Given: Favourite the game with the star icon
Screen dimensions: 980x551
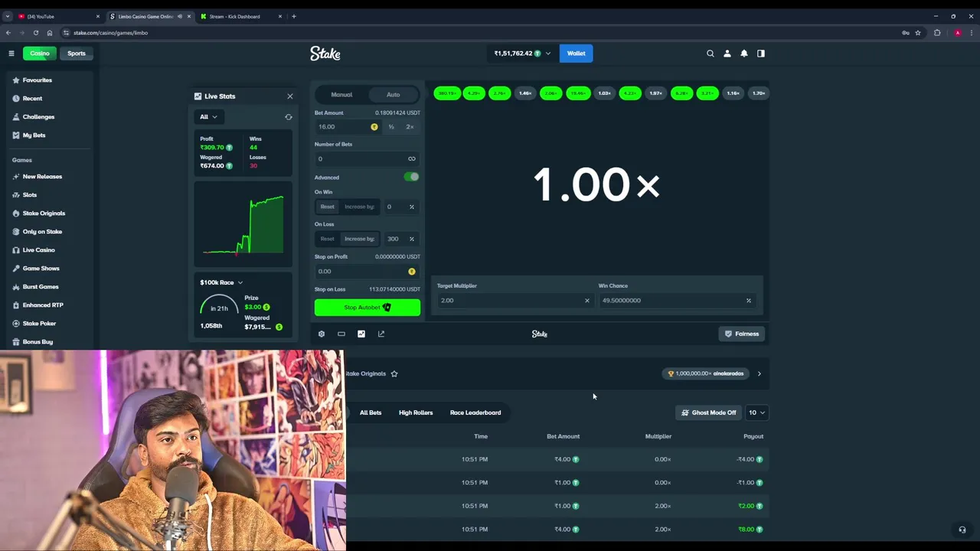Looking at the screenshot, I should pyautogui.click(x=394, y=373).
